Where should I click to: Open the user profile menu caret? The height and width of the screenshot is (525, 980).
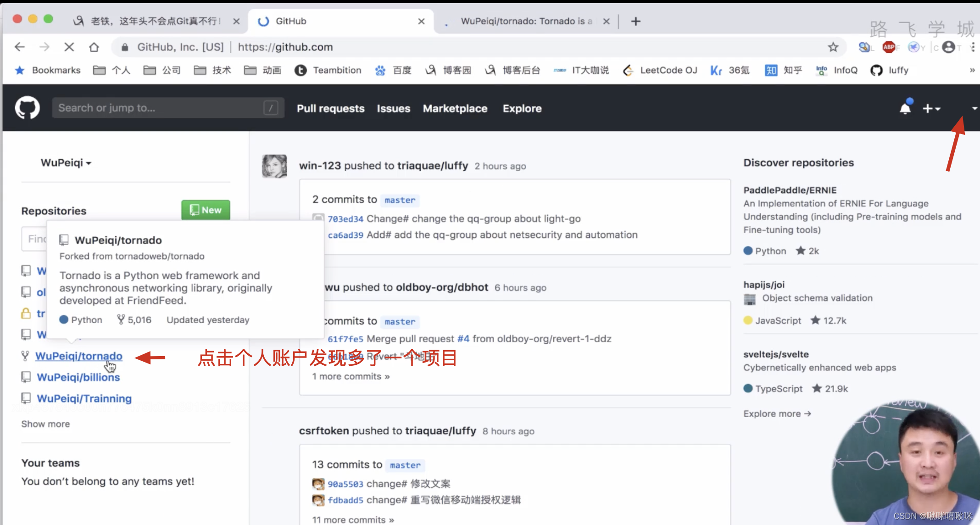974,108
